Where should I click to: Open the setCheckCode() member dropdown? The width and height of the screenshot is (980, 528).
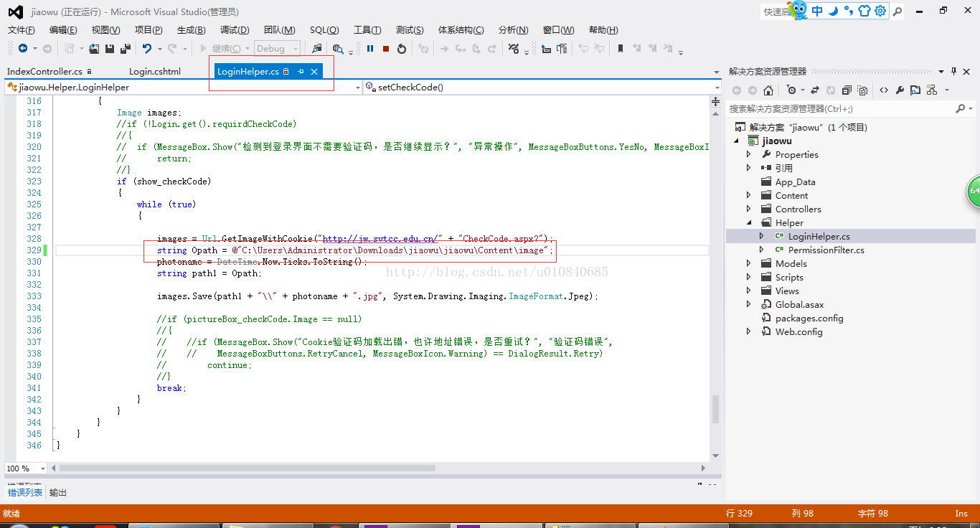717,87
